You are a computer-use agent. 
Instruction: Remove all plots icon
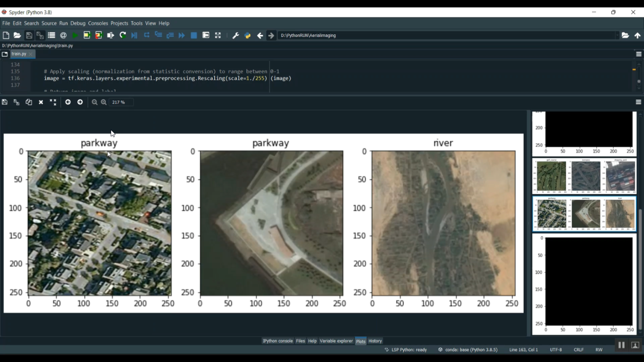pyautogui.click(x=53, y=102)
